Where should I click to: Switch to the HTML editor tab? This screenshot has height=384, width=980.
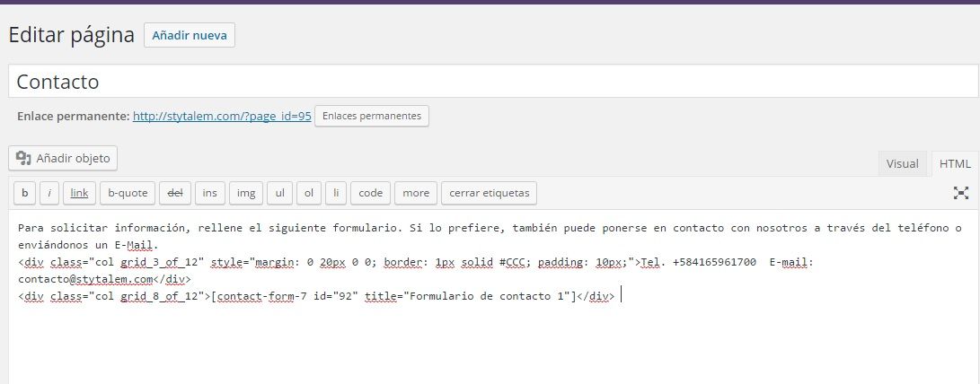[x=955, y=163]
